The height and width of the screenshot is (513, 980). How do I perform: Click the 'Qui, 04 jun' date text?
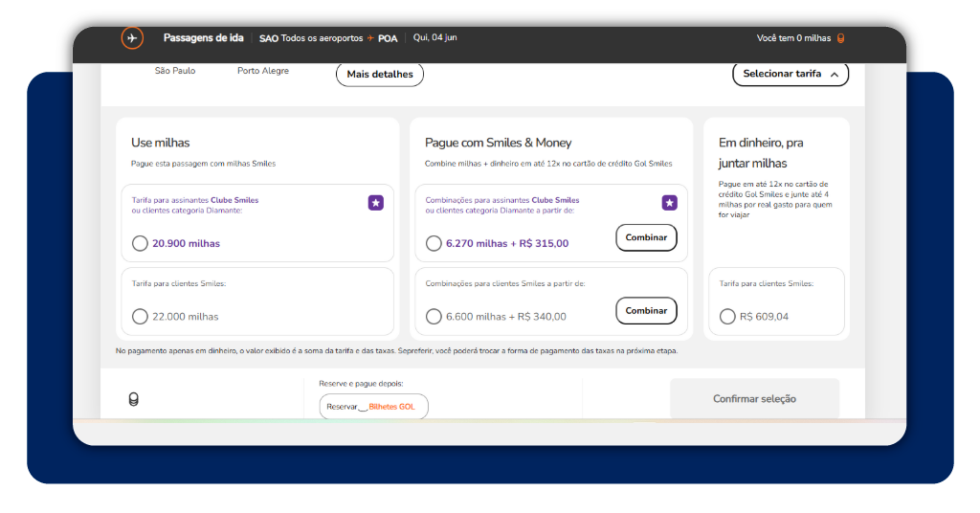pos(435,37)
